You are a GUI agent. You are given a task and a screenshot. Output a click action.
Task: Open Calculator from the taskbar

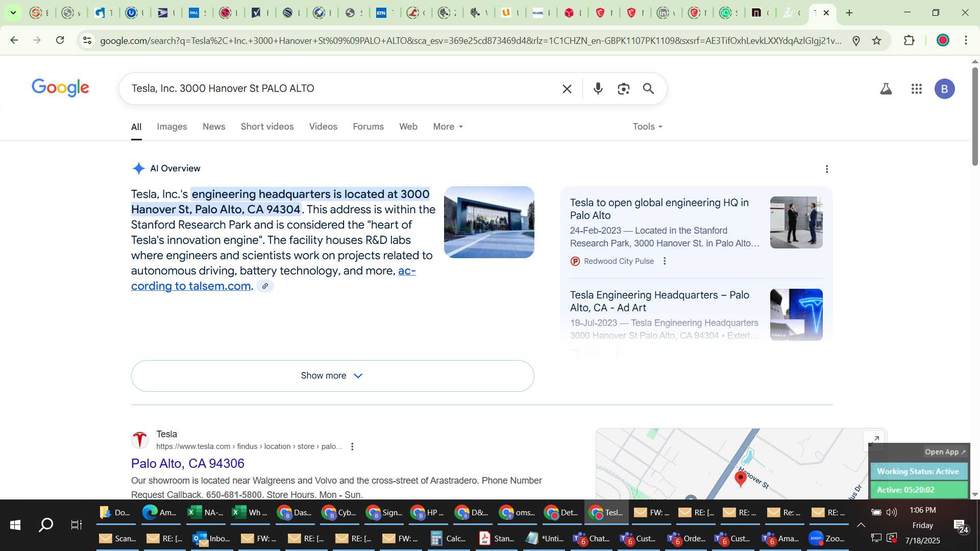coord(448,539)
